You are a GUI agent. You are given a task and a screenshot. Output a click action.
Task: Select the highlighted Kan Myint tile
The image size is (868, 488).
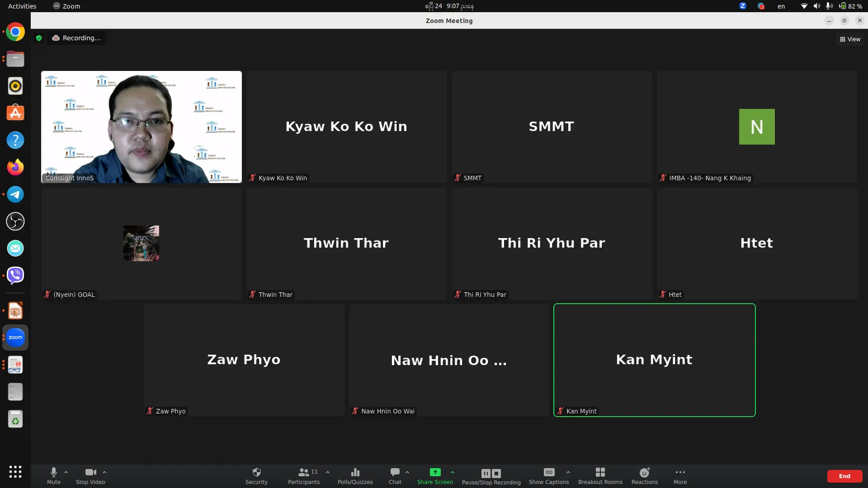click(x=655, y=360)
